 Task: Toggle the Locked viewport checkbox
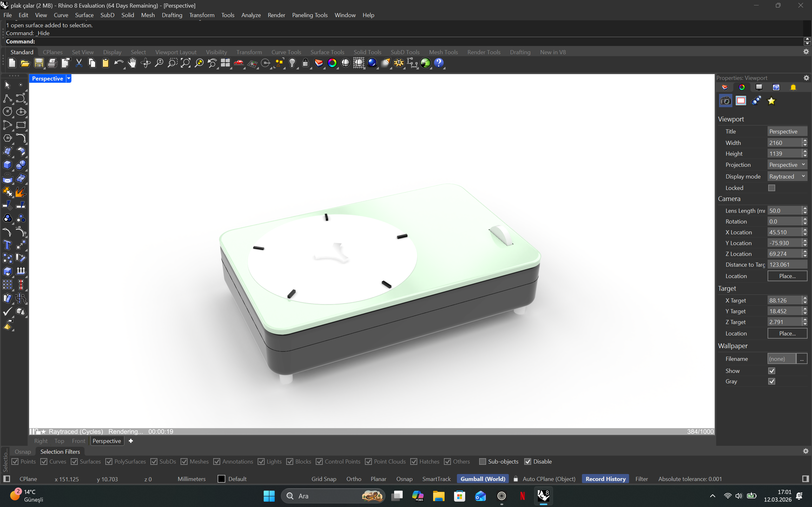click(x=771, y=188)
